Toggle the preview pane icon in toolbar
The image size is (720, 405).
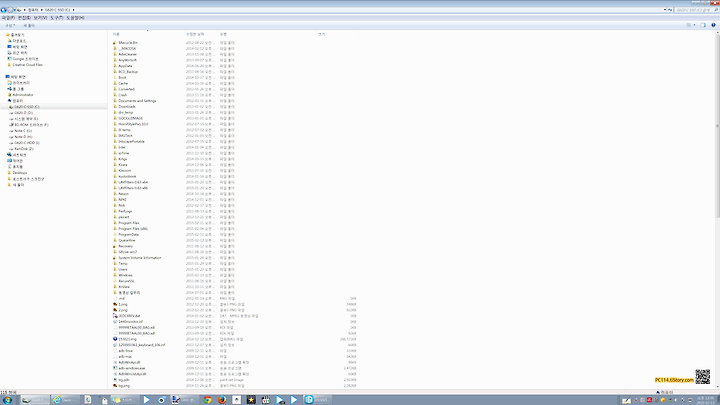coord(703,25)
